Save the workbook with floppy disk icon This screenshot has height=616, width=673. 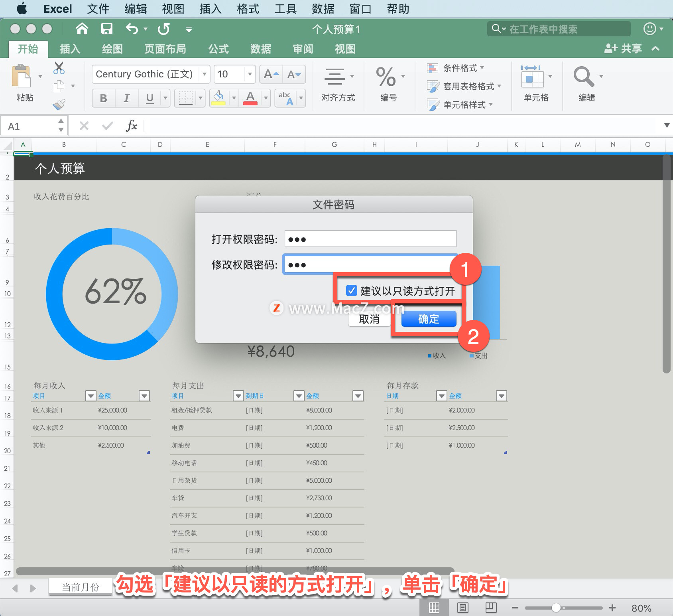(x=106, y=29)
